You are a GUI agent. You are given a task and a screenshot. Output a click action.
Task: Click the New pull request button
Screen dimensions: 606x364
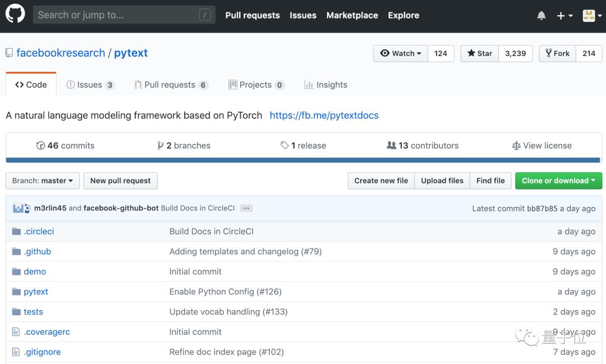pyautogui.click(x=120, y=181)
